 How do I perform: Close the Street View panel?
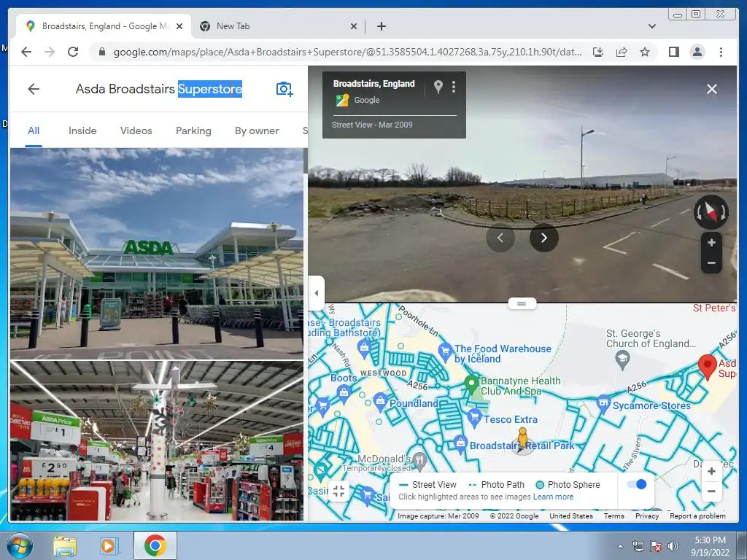(712, 89)
